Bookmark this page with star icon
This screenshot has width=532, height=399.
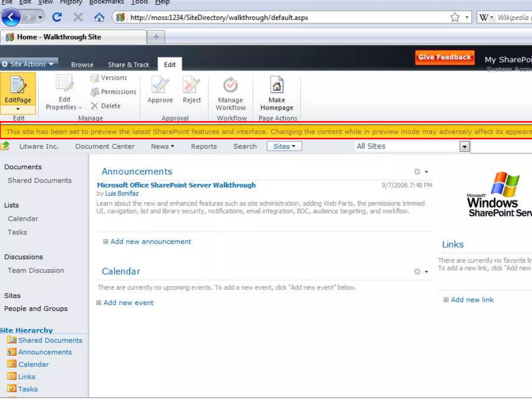pyautogui.click(x=455, y=17)
